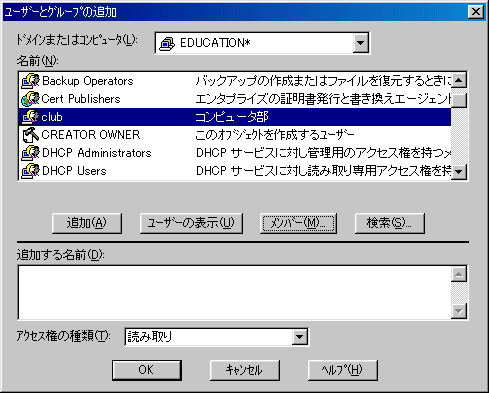Click the DHCP Users group icon
The height and width of the screenshot is (393, 489).
30,171
